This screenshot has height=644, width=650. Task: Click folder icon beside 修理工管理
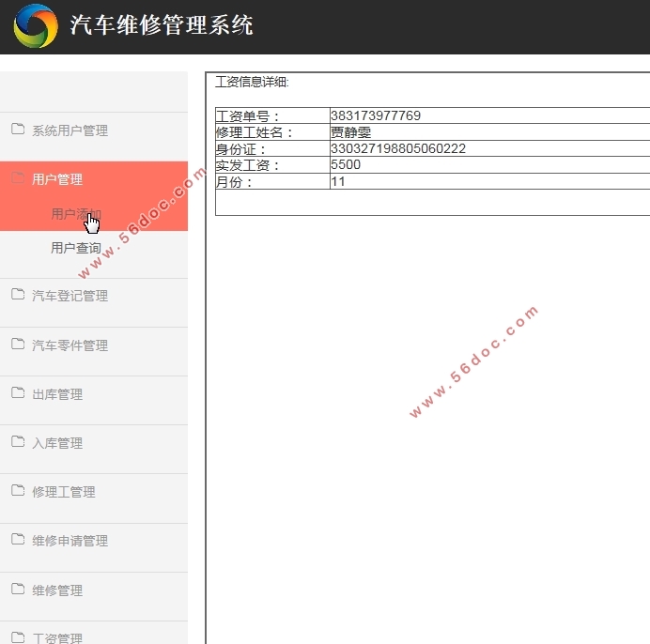tap(18, 491)
